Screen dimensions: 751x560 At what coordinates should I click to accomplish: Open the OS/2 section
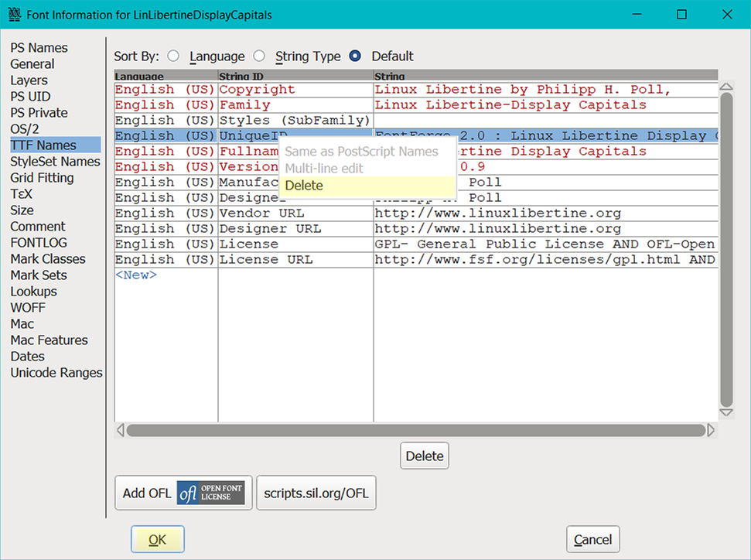click(25, 129)
